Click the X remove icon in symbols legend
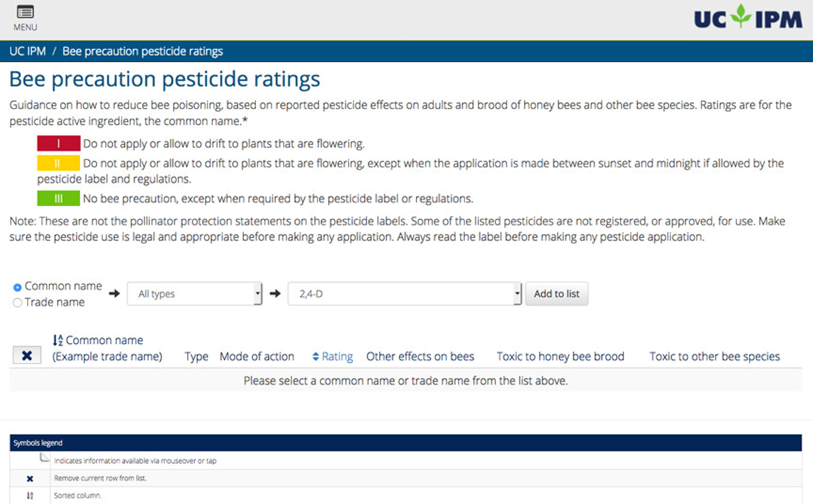 click(x=30, y=478)
